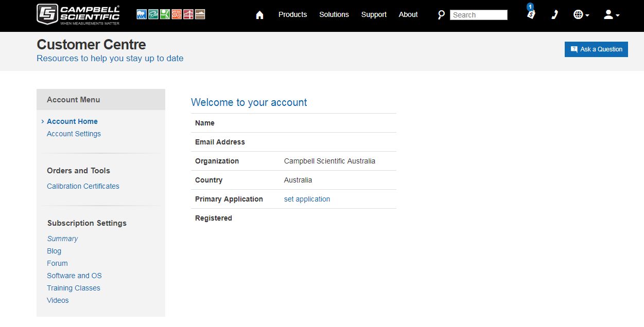Screen dimensions: 644x327
Task: Open the Solutions menu
Action: pos(334,14)
